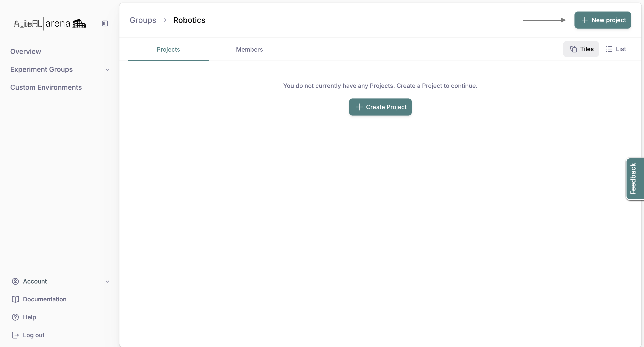Screen dimensions: 644x347
Task: Switch to the Members tab
Action: 249,49
